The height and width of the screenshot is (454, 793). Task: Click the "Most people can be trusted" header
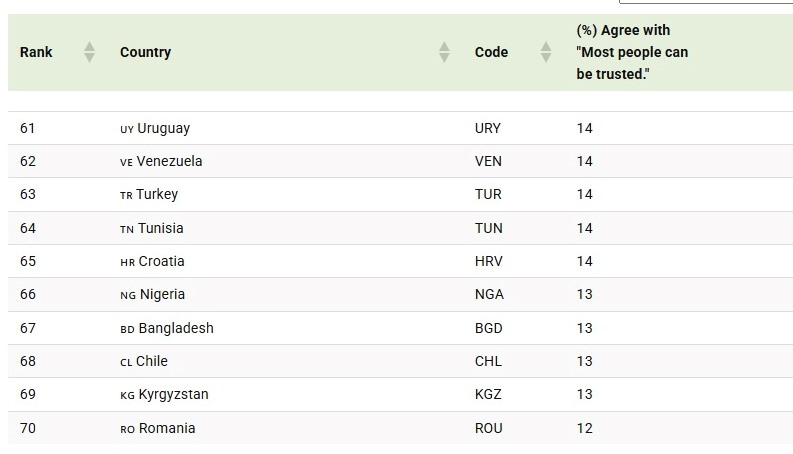(x=632, y=52)
